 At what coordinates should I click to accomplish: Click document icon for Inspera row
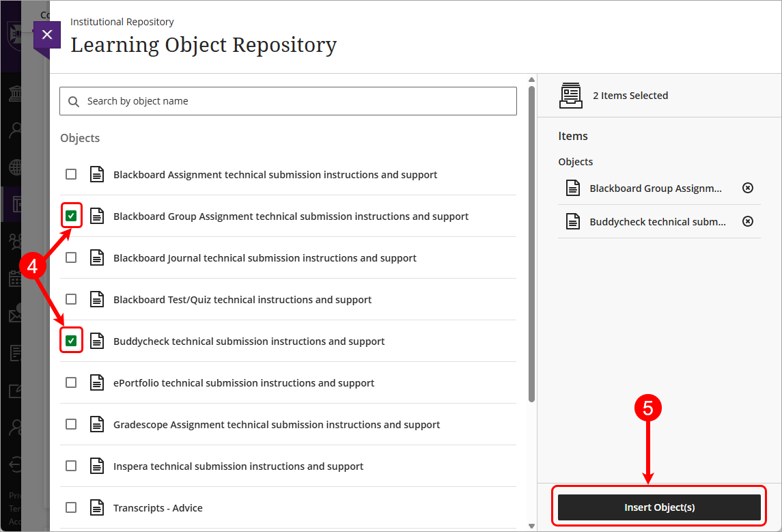97,466
